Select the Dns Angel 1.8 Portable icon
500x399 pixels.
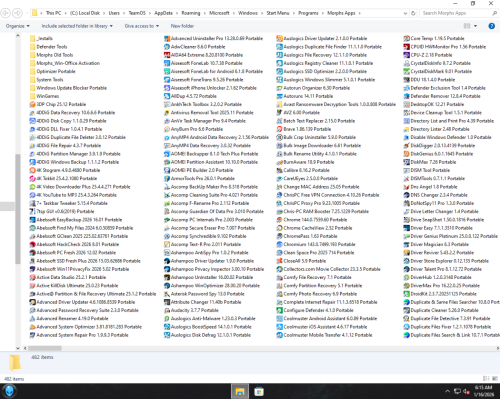407,187
